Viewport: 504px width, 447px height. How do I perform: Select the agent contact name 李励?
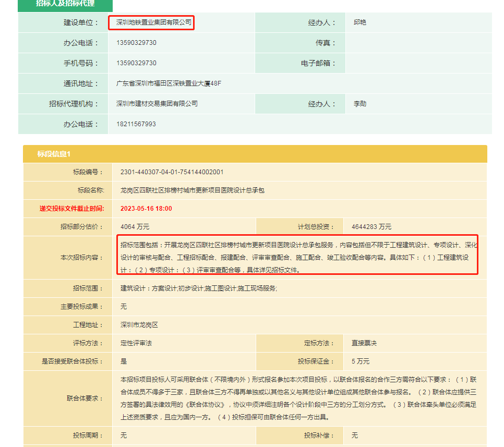pos(360,104)
